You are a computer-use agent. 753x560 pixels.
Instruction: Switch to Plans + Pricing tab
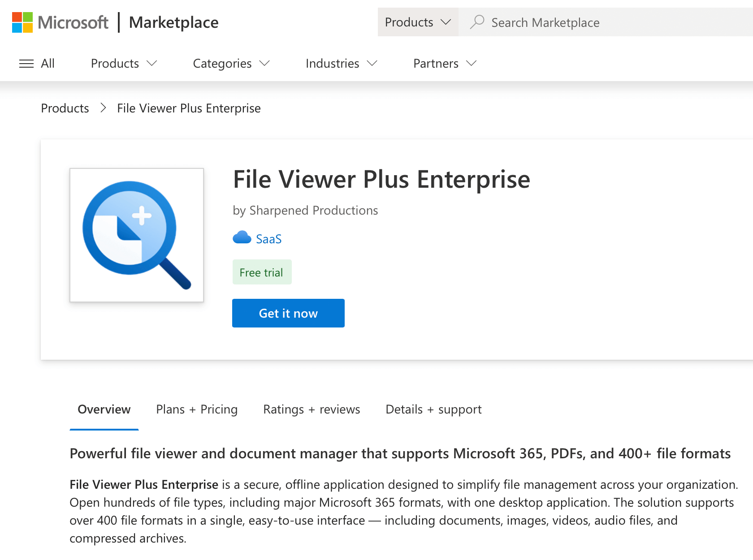point(197,409)
